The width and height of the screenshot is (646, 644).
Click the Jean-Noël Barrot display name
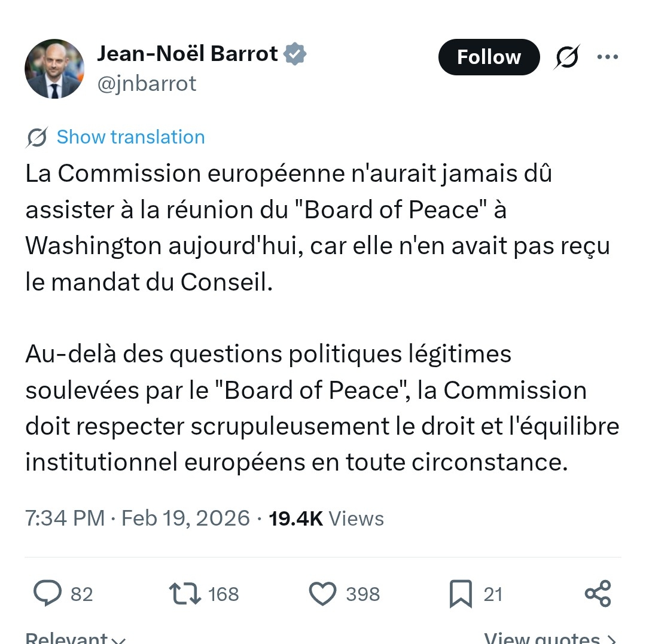click(x=187, y=54)
